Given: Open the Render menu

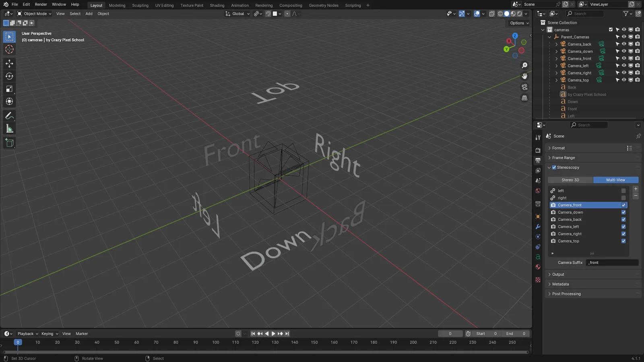Looking at the screenshot, I should point(41,4).
